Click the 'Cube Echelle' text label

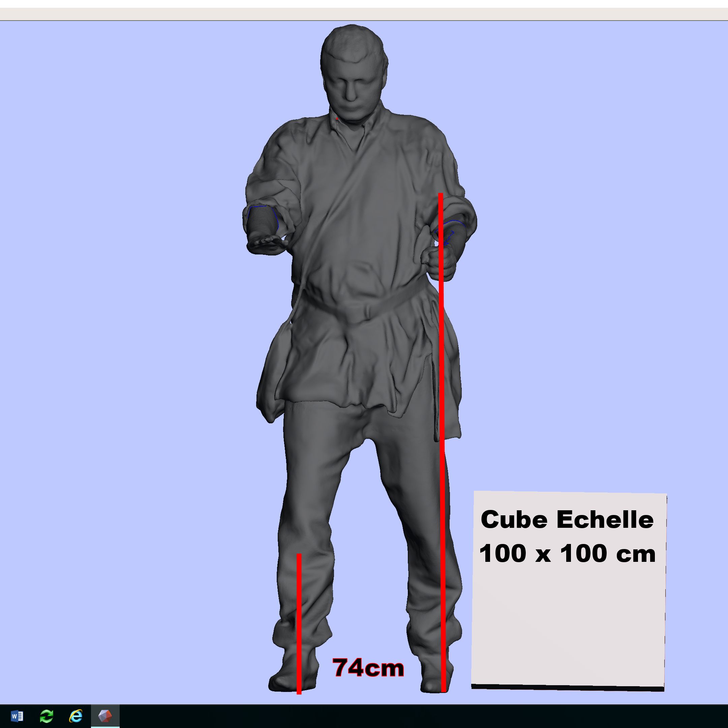[x=567, y=520]
